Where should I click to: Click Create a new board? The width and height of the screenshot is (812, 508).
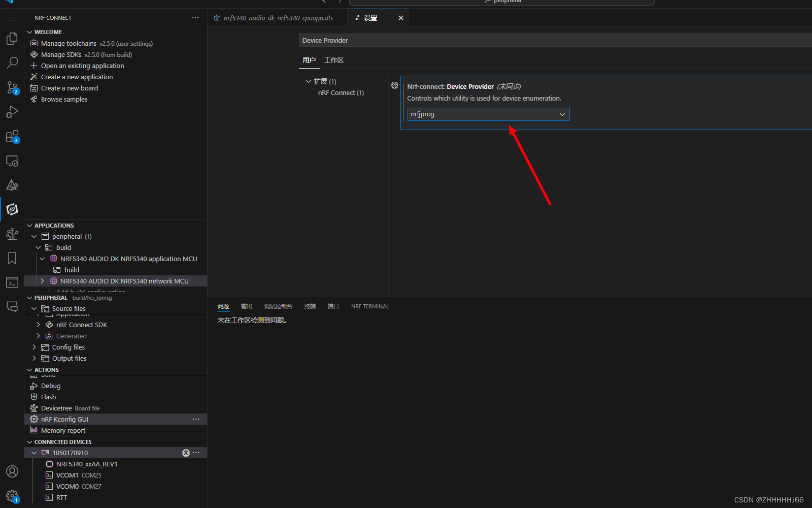[69, 88]
